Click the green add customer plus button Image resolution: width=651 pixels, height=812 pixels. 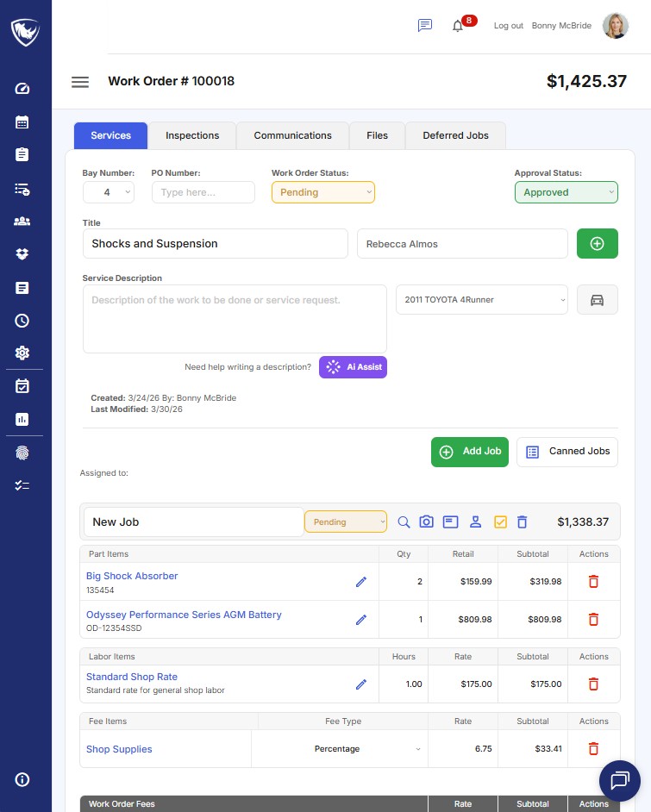pyautogui.click(x=598, y=243)
